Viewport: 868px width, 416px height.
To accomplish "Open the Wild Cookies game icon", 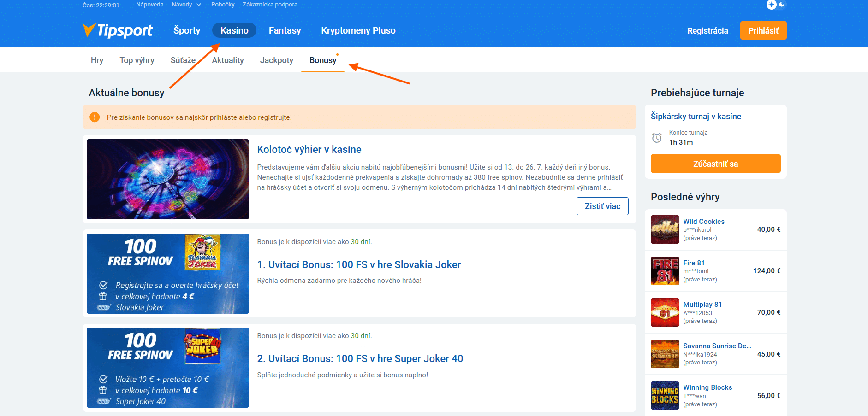I will 665,229.
